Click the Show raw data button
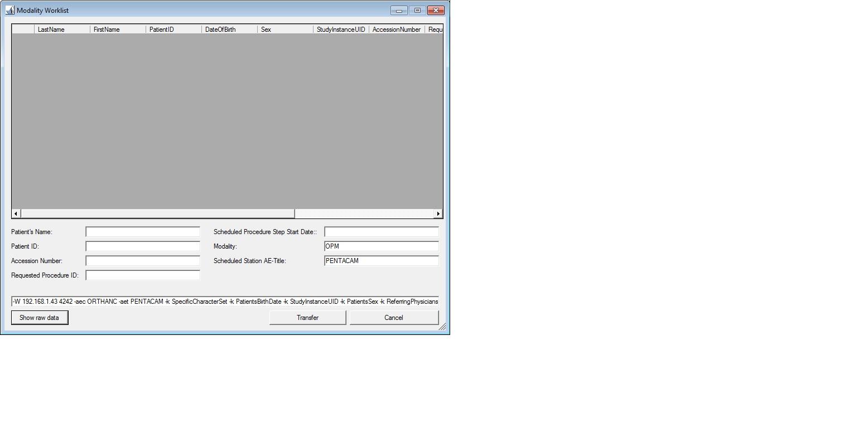This screenshot has width=868, height=442. (x=40, y=318)
